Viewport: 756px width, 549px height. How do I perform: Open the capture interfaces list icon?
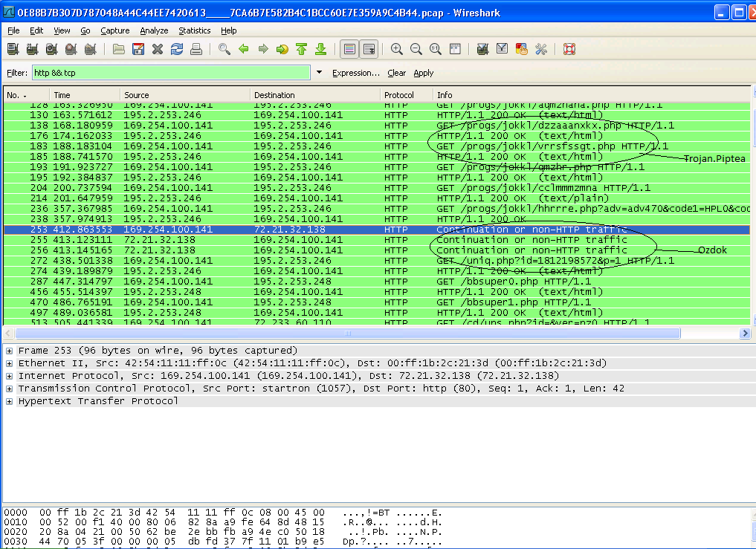pos(13,49)
